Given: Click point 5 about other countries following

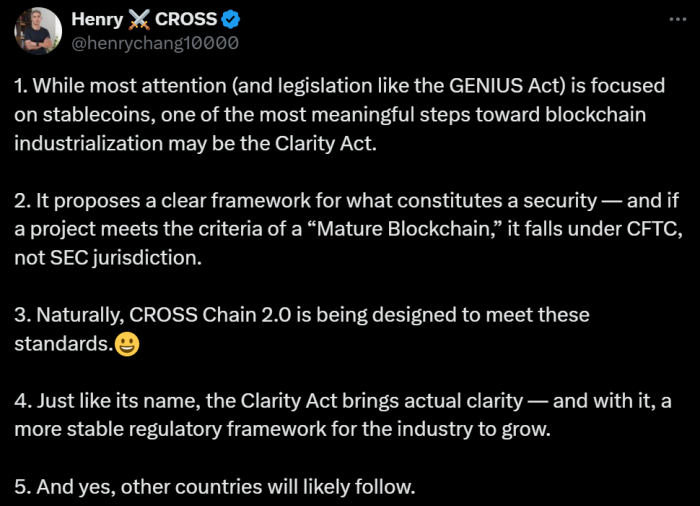Looking at the screenshot, I should pos(215,487).
